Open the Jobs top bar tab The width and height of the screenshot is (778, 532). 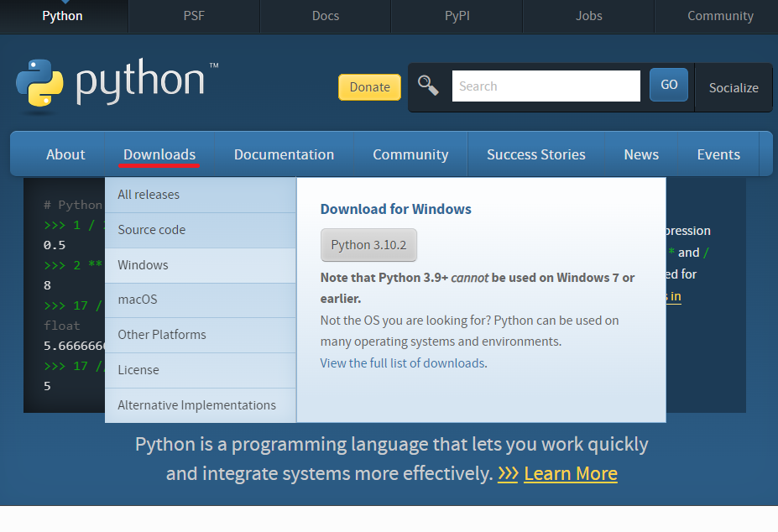(589, 17)
